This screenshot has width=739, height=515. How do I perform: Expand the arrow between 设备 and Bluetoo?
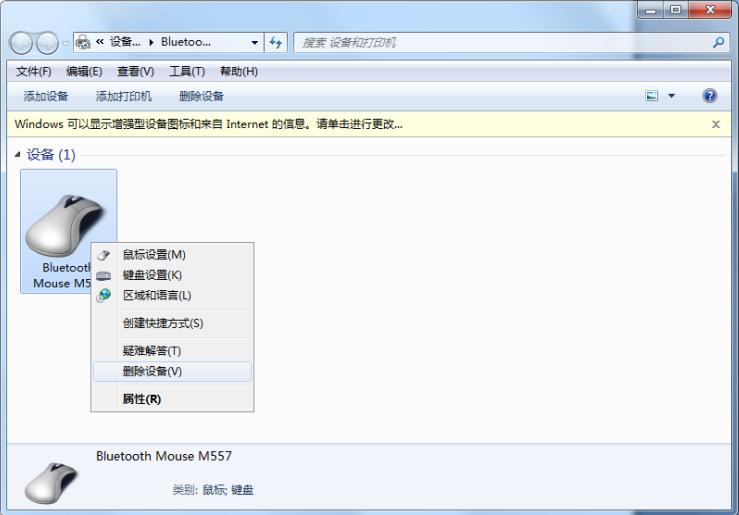151,42
